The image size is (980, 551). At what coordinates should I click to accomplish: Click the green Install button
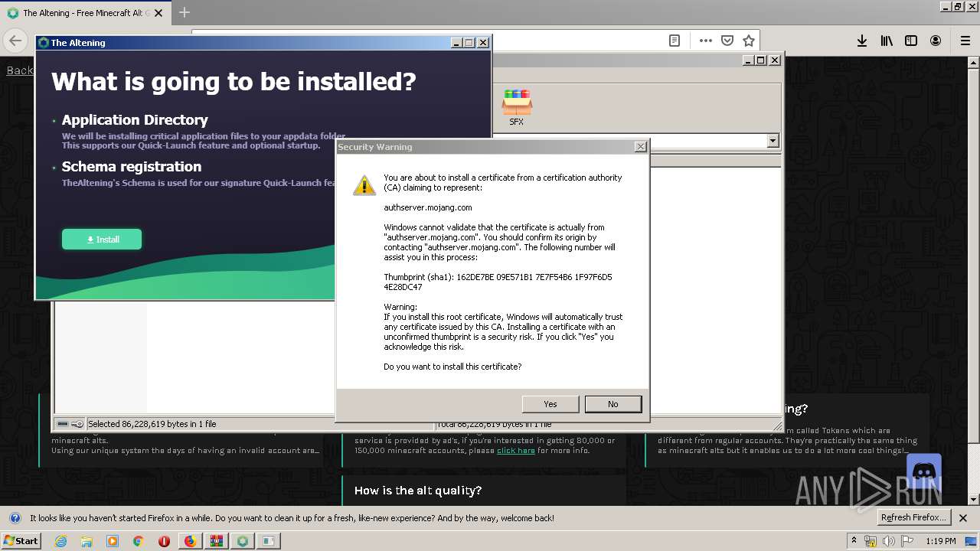click(x=102, y=240)
